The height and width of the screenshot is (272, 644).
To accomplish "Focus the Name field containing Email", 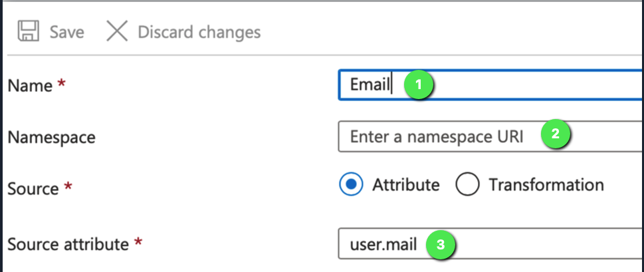I will [490, 84].
